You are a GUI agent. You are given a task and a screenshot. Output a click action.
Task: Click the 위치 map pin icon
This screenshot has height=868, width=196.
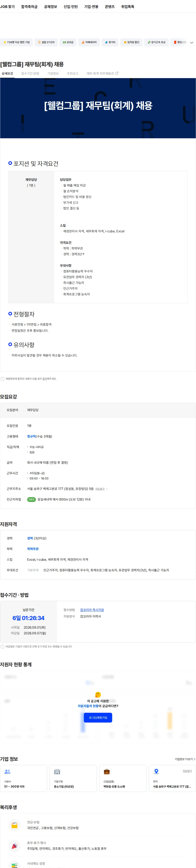[x=156, y=772]
